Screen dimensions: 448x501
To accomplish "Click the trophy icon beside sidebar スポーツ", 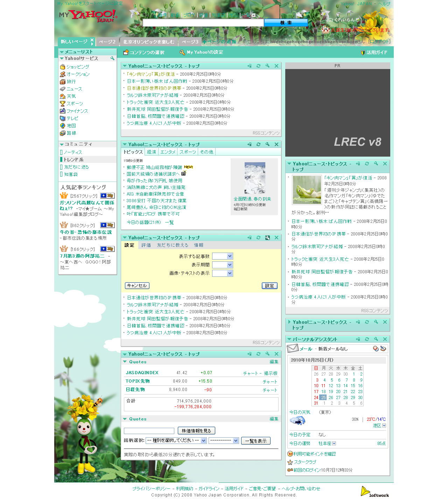I will [63, 104].
